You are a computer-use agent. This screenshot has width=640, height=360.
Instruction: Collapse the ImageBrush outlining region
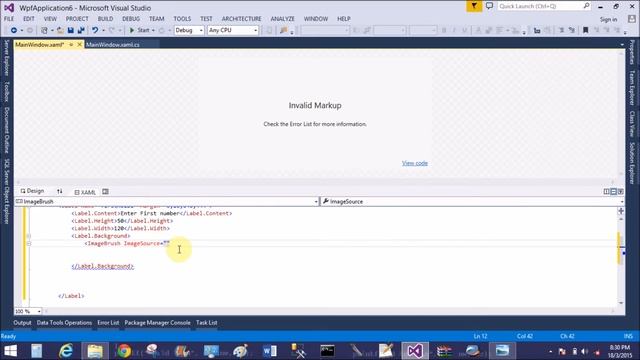29,244
